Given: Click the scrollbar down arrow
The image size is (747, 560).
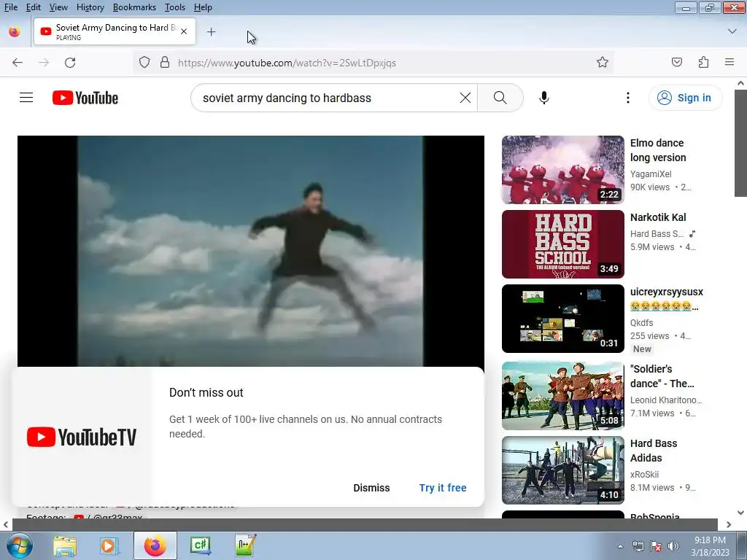Looking at the screenshot, I should point(740,513).
